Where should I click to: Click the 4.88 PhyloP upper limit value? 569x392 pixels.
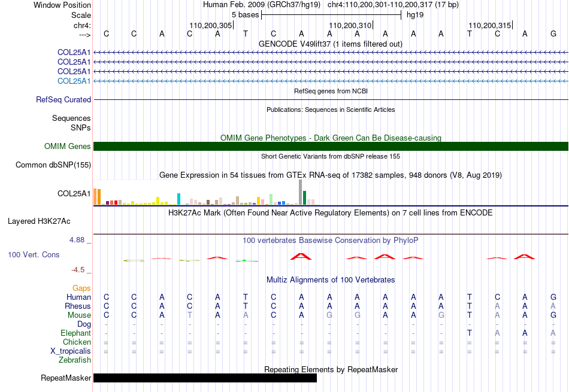point(77,240)
